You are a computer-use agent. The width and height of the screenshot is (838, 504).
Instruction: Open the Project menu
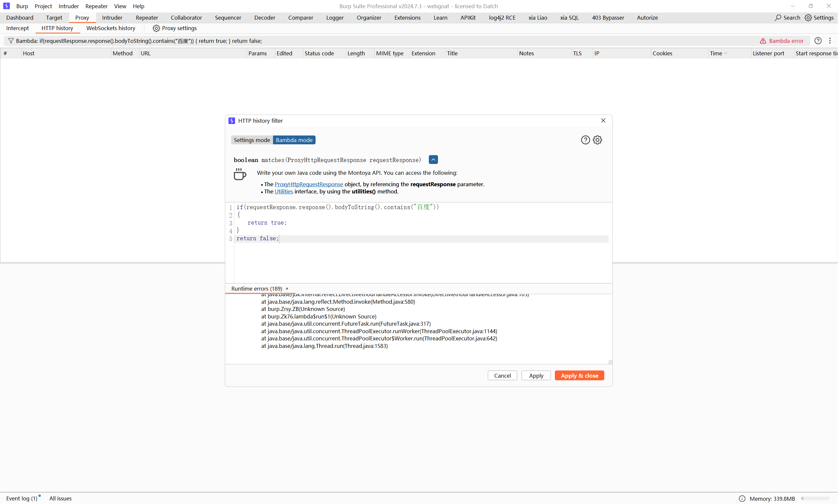coord(43,6)
